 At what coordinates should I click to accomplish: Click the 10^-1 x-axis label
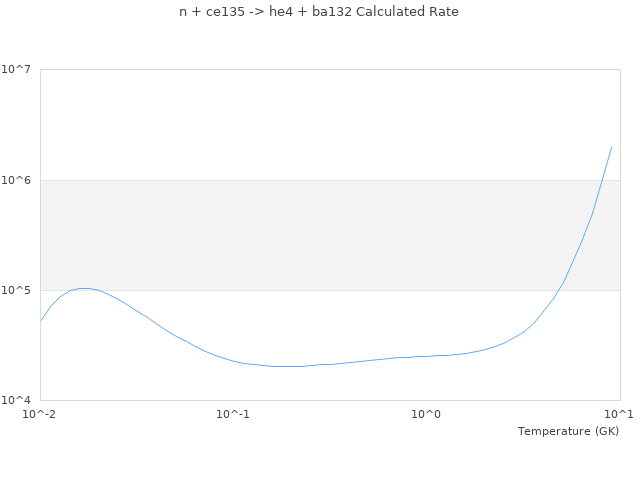pos(233,414)
